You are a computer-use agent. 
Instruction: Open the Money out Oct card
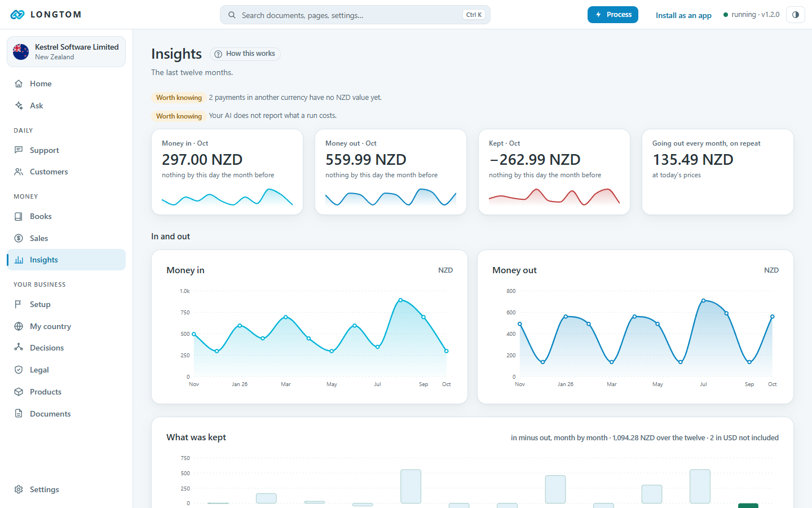point(391,172)
